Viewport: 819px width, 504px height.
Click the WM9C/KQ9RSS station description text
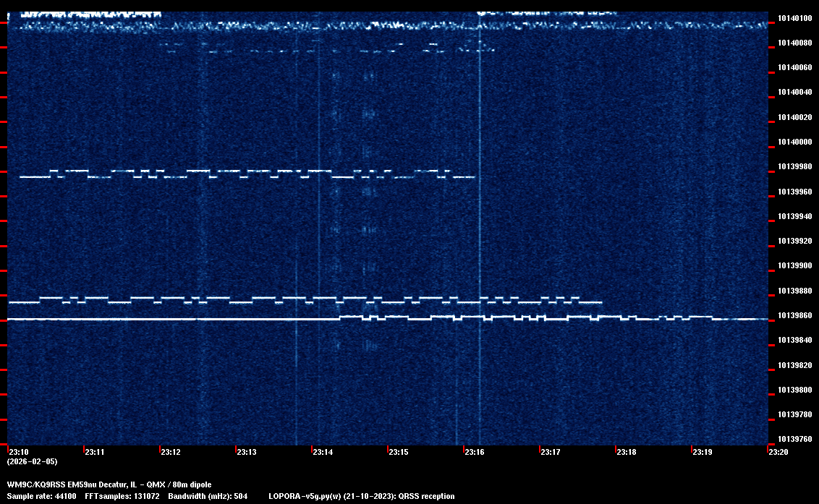coord(109,484)
